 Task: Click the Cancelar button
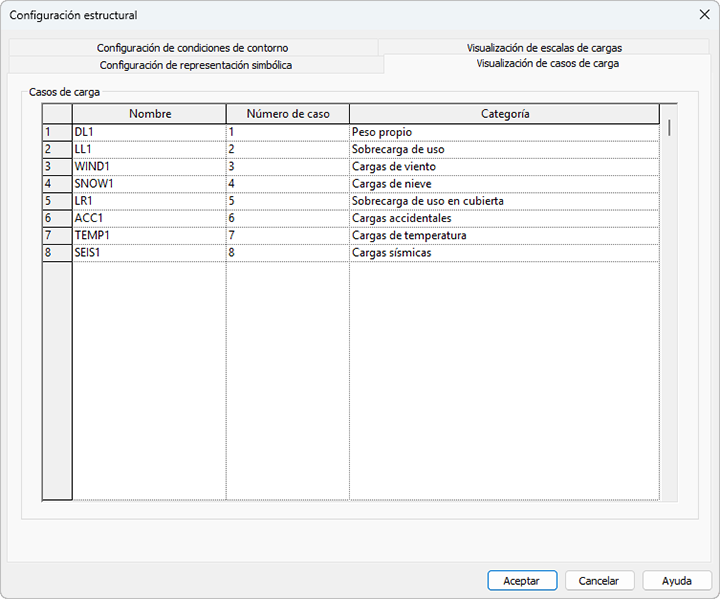[599, 581]
